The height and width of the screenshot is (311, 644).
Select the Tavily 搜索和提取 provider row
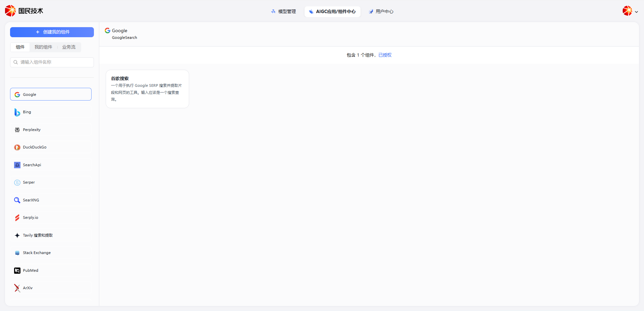coord(51,235)
